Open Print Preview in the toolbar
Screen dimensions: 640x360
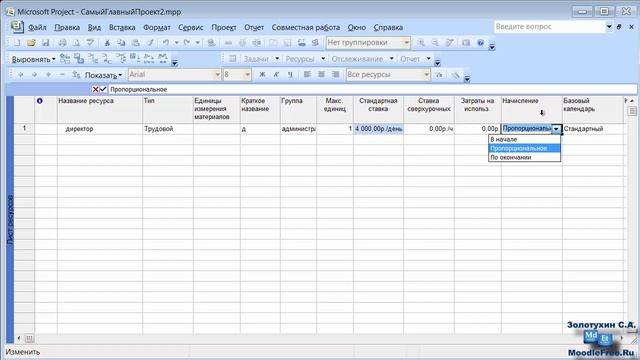[x=76, y=42]
